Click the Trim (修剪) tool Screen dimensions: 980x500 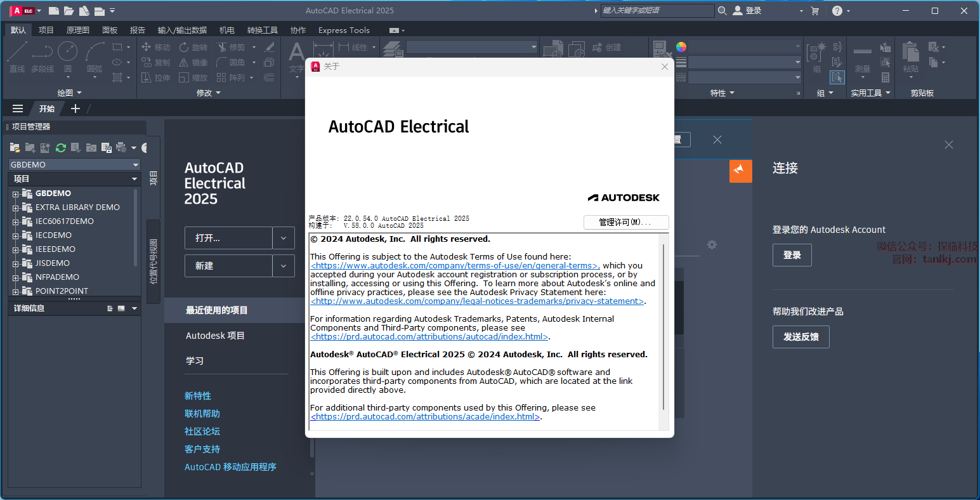click(231, 47)
